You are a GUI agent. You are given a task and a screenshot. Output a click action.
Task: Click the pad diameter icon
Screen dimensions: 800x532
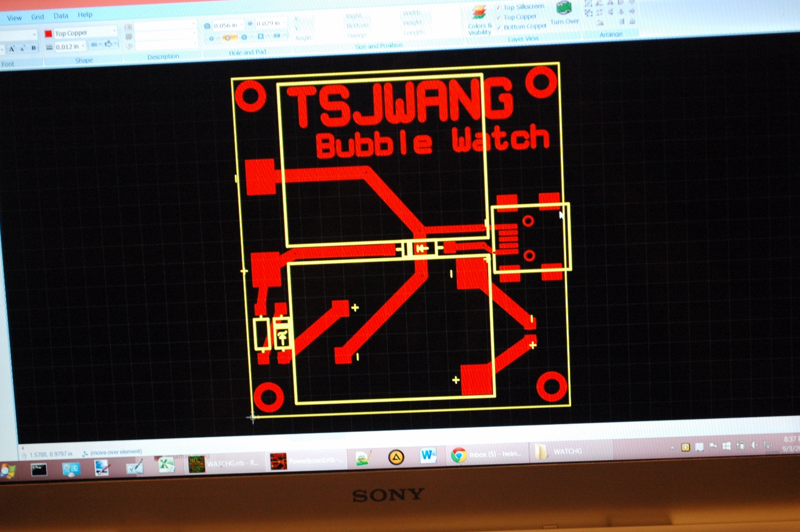pos(207,26)
